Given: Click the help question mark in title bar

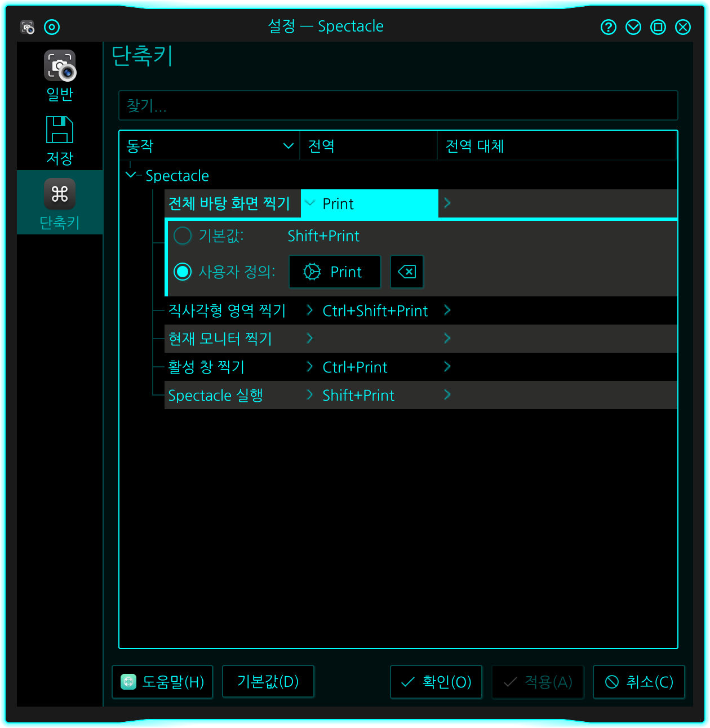Looking at the screenshot, I should (x=609, y=27).
